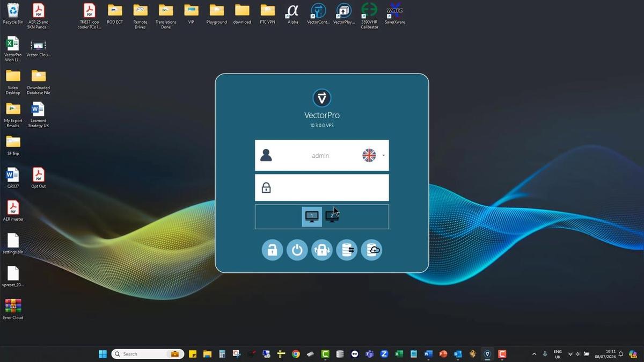Select the AER 25 and 5KN PDF icon
This screenshot has height=362, width=644.
pos(38,16)
